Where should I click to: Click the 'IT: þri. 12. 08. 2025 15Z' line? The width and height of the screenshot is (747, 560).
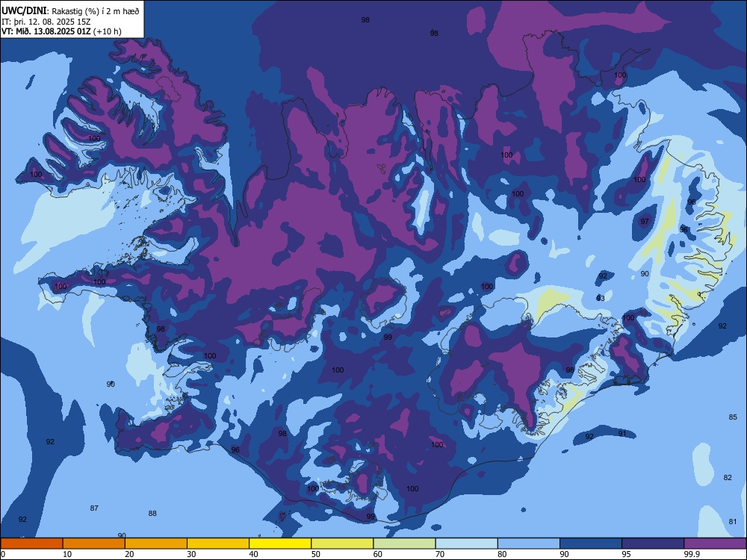[46, 22]
